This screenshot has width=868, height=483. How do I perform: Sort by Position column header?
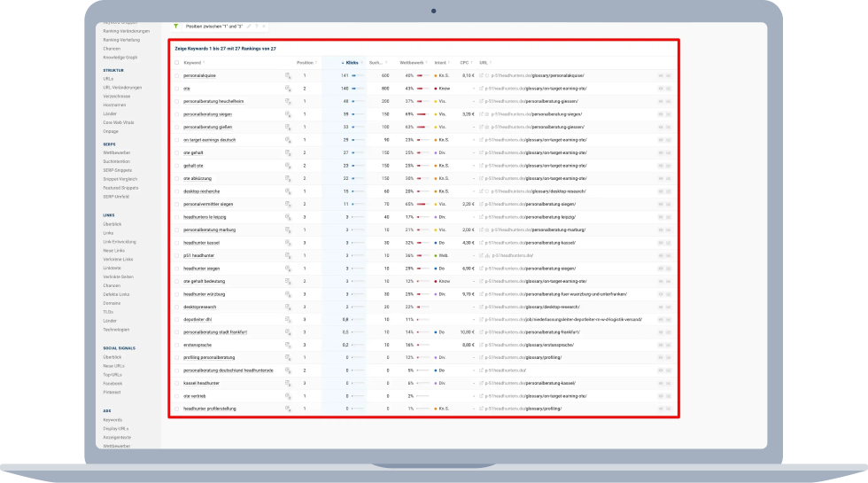305,63
